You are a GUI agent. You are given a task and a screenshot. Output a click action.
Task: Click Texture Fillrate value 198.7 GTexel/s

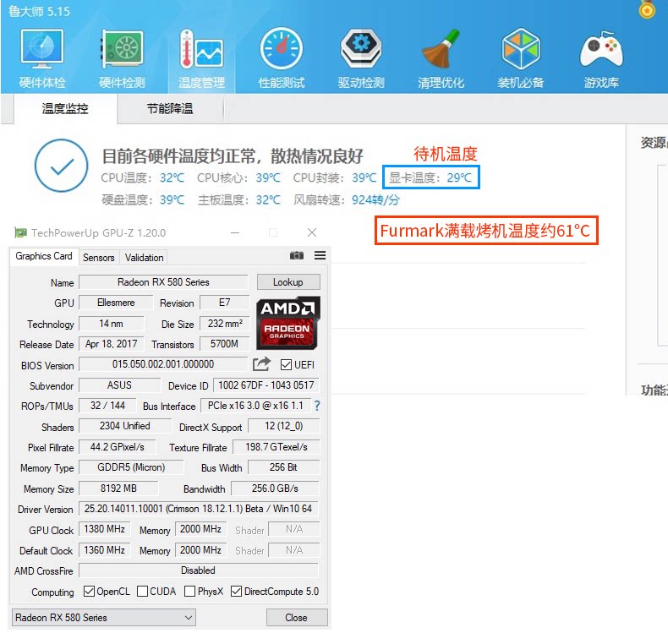[276, 447]
